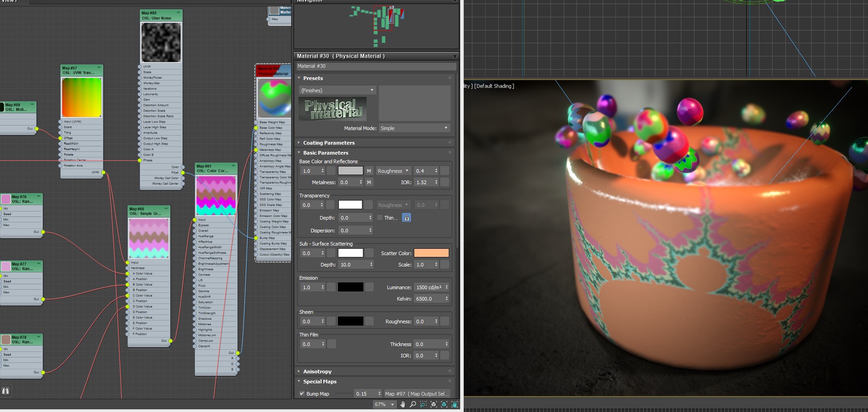The height and width of the screenshot is (412, 868).
Task: Expand the Anisotropy rollout
Action: pyautogui.click(x=317, y=372)
